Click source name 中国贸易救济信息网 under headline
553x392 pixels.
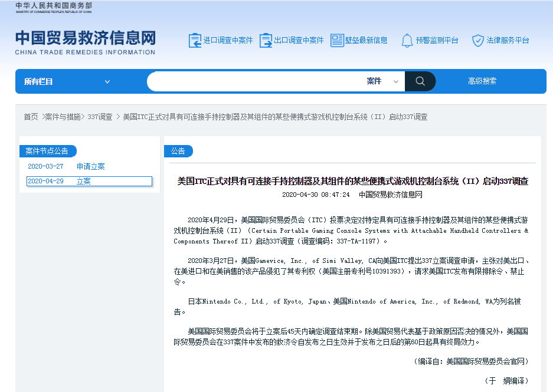click(x=391, y=195)
